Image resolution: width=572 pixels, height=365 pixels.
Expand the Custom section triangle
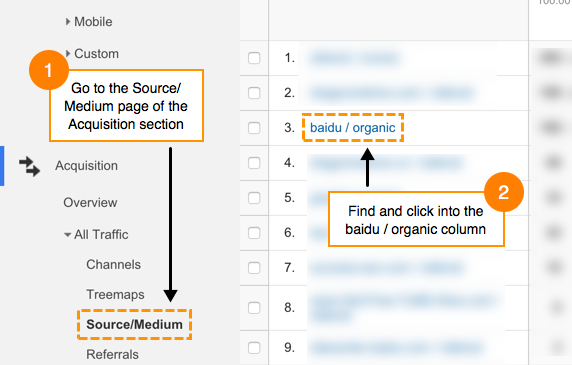67,54
